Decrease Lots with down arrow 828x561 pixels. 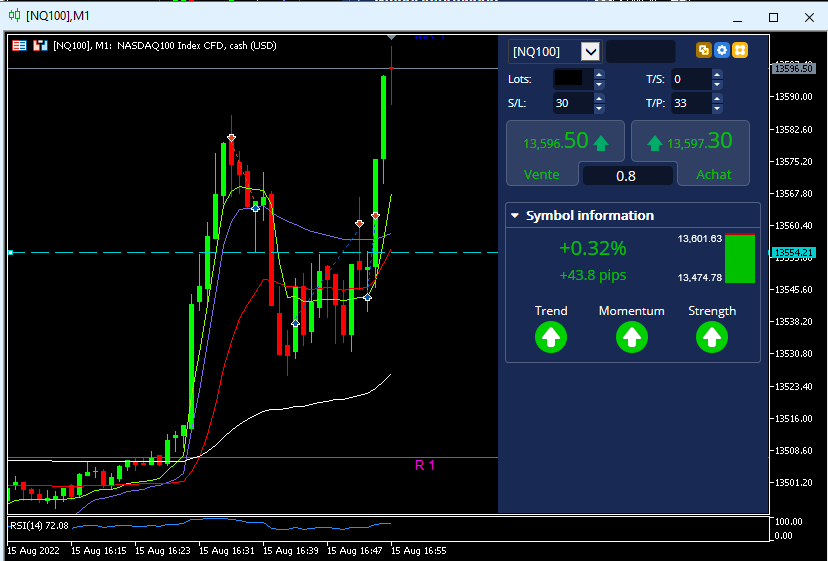599,85
